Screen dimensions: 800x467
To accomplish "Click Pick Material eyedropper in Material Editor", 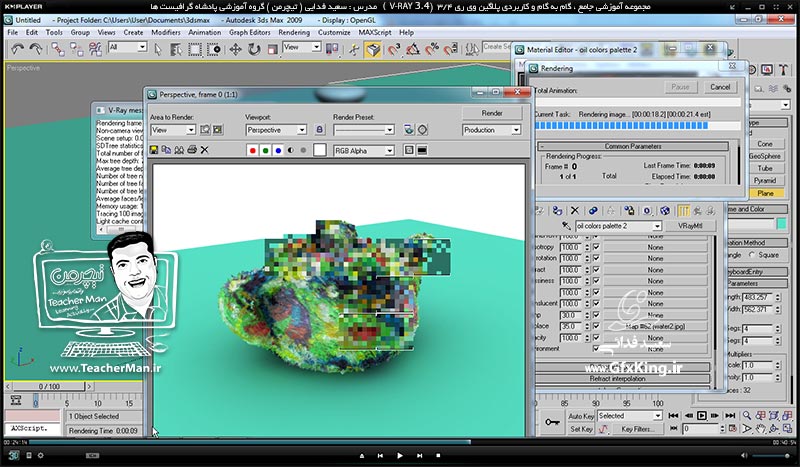I will 566,226.
